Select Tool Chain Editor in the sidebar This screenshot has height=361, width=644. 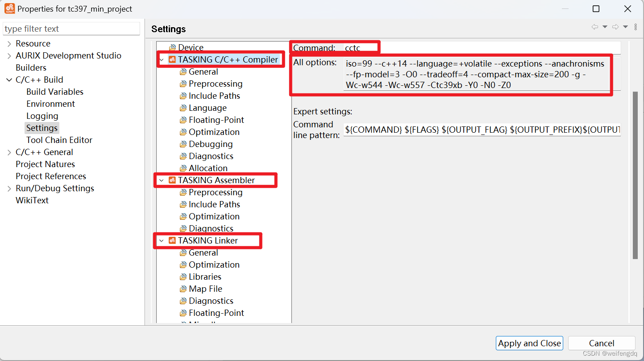(59, 140)
